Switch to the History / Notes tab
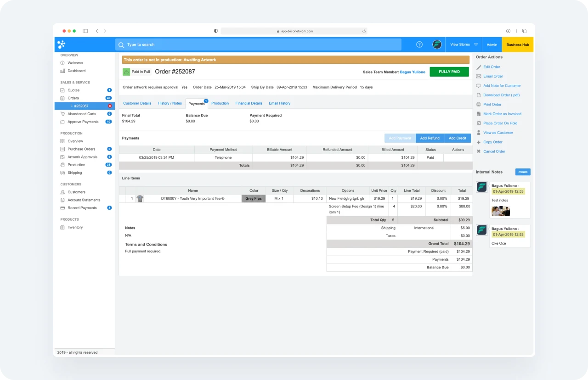Image resolution: width=588 pixels, height=380 pixels. tap(170, 103)
